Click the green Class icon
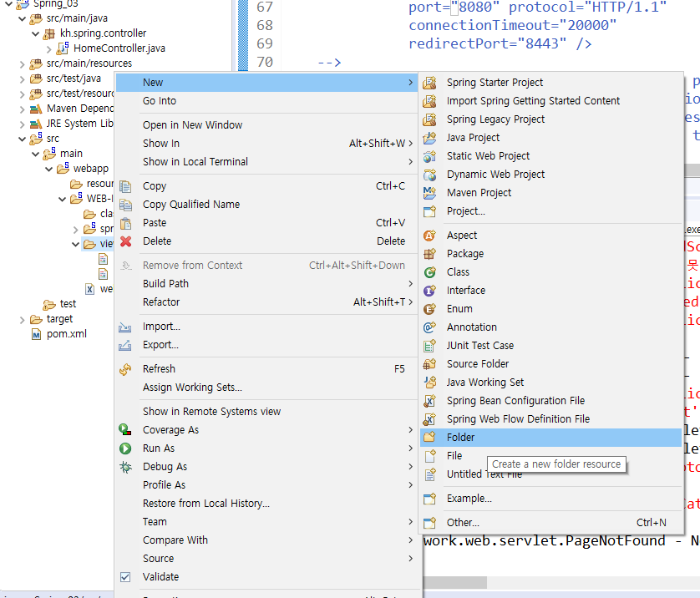Screen dimensions: 700x598 pos(429,271)
